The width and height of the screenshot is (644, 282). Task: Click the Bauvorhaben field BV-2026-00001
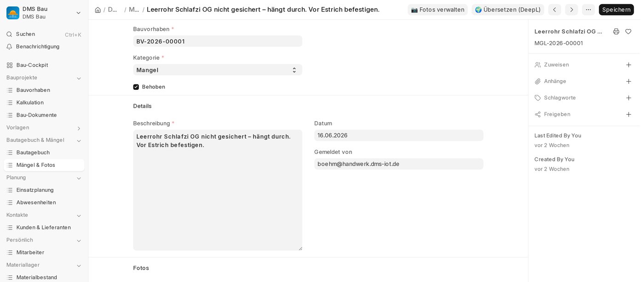pyautogui.click(x=218, y=41)
